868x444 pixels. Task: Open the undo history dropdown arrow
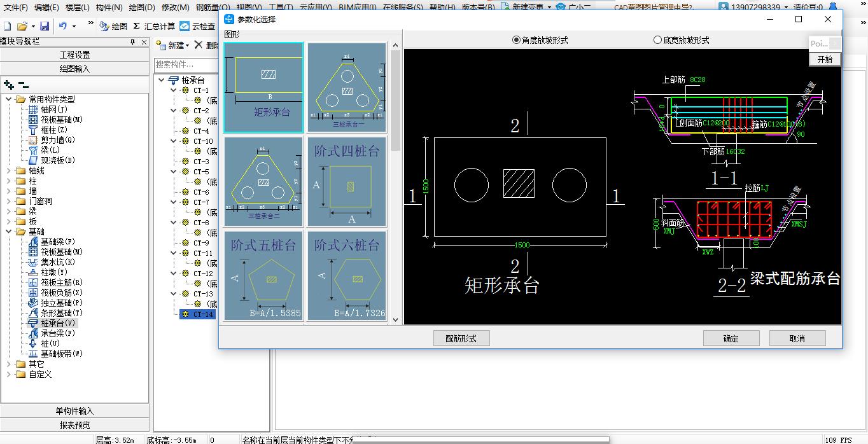[74, 26]
